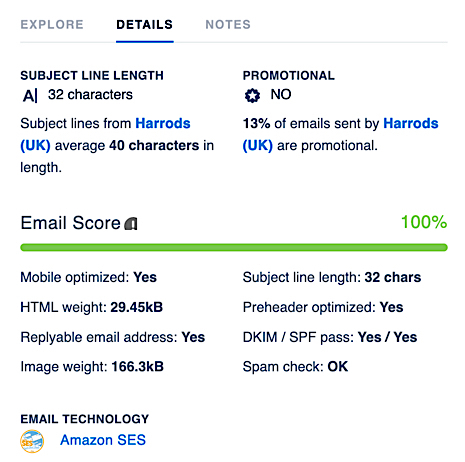Open Harrods (UK) link under Subject Line Length
This screenshot has width=465, height=462.
tap(105, 135)
